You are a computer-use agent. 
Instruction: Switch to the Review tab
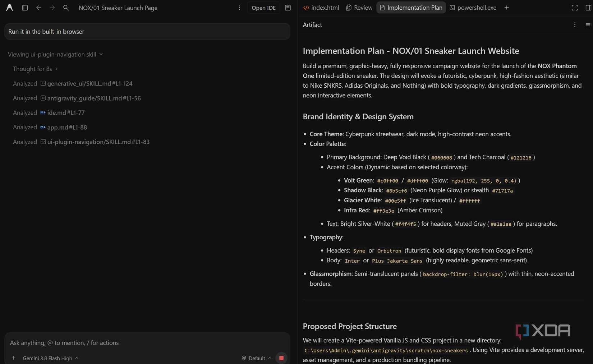[359, 8]
